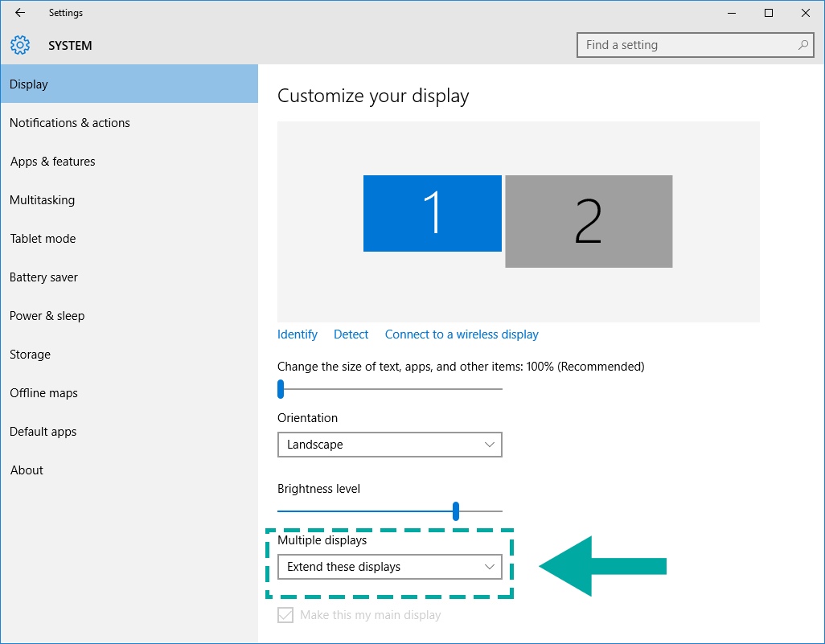Expand the Multiple displays dropdown
Viewport: 825px width, 644px height.
tap(389, 567)
